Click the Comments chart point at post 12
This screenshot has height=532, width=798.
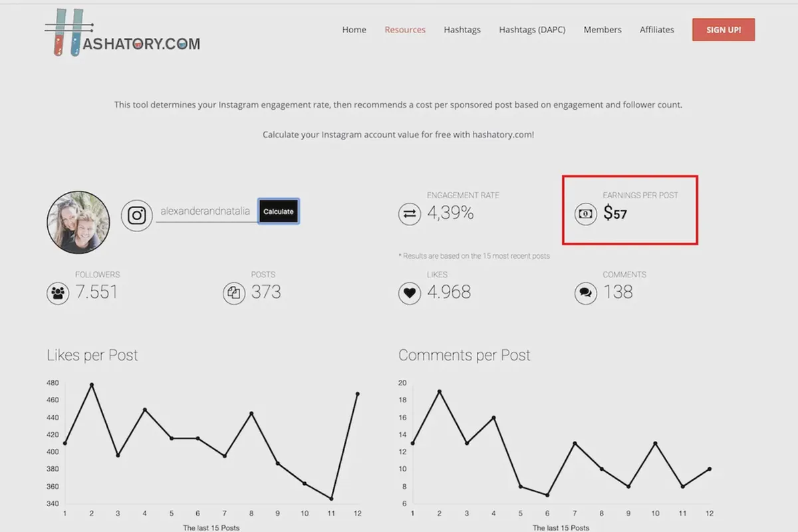pyautogui.click(x=710, y=469)
